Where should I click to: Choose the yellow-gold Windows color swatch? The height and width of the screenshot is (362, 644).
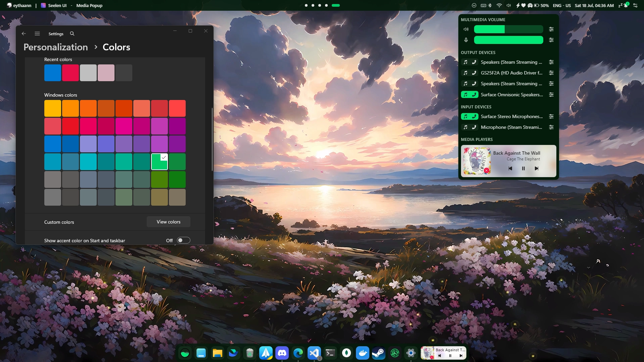point(53,108)
